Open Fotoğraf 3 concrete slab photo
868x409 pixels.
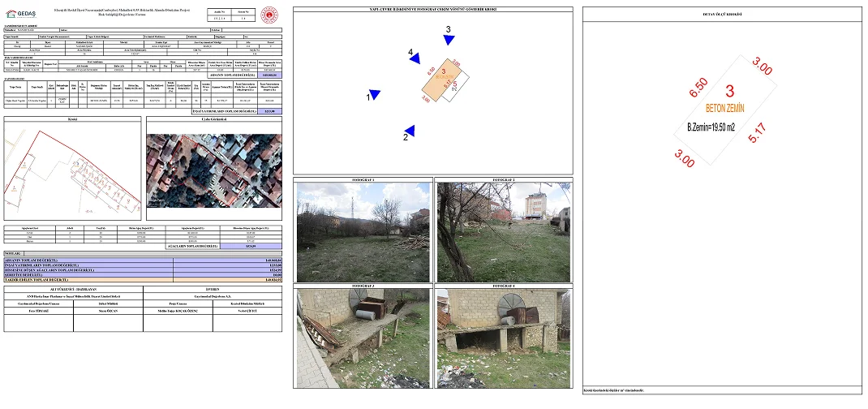coord(362,338)
